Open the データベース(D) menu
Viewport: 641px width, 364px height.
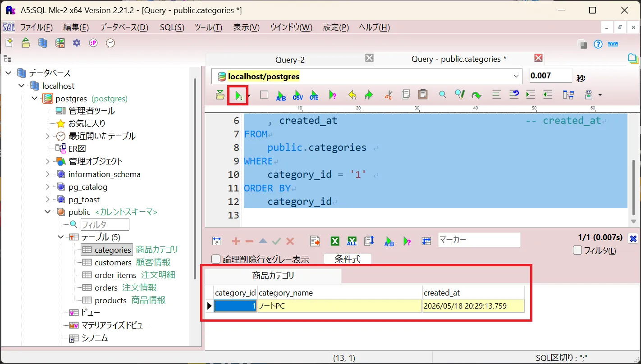(x=124, y=27)
